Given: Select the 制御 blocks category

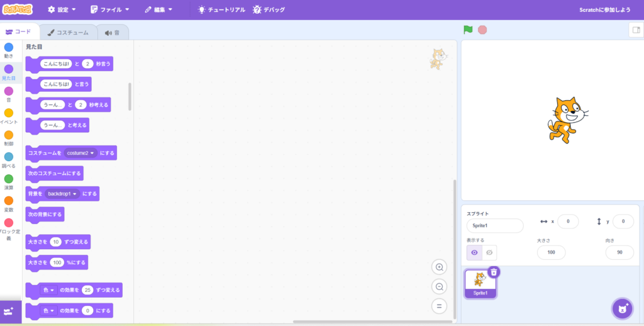Looking at the screenshot, I should (9, 138).
